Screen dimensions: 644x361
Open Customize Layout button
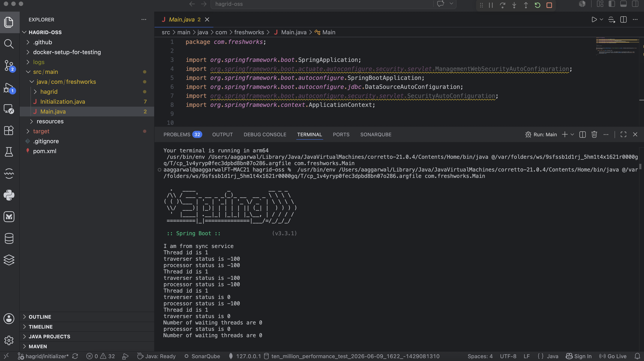(x=600, y=4)
